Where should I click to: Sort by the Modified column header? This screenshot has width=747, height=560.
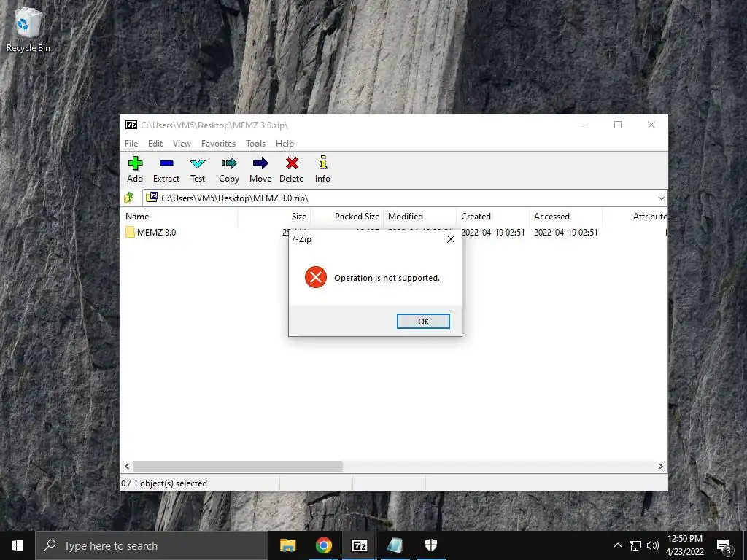[419, 216]
